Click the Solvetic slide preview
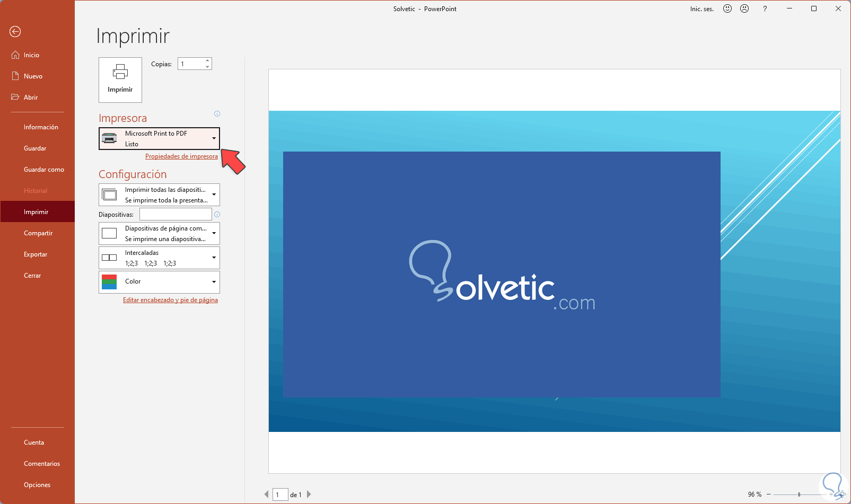Screen dimensions: 851x504 (x=554, y=271)
